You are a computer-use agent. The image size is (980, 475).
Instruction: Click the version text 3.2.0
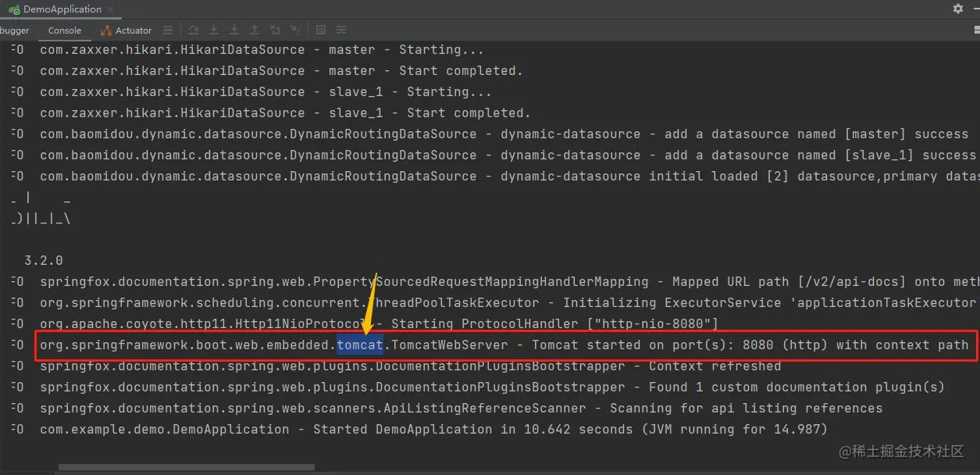click(43, 260)
